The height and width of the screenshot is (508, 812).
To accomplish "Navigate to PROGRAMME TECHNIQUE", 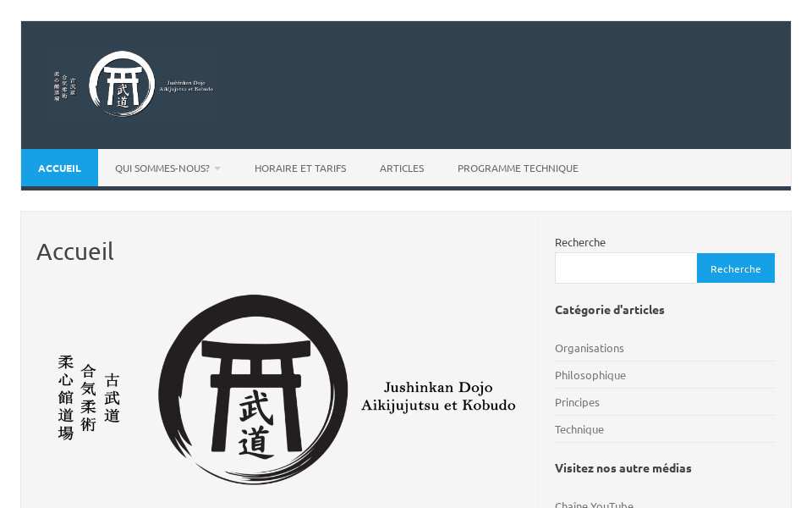I will 518,168.
